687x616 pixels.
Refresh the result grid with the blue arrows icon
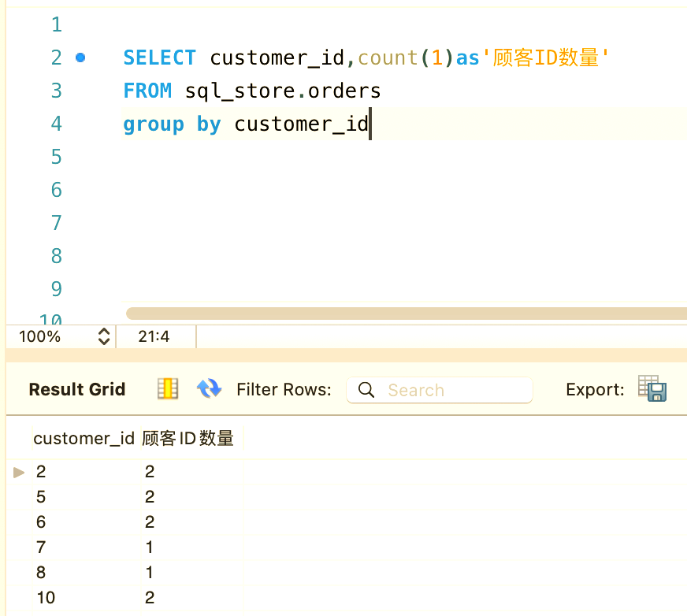pyautogui.click(x=209, y=388)
